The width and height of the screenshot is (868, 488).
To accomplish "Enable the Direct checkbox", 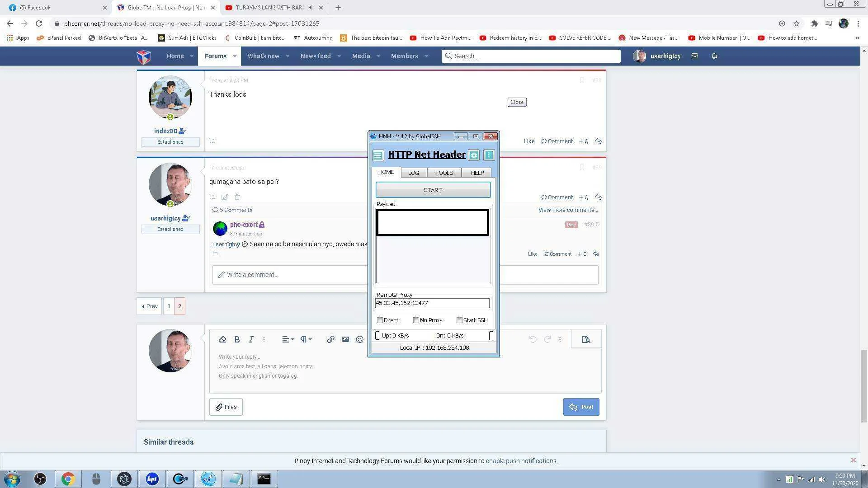I will click(x=380, y=320).
